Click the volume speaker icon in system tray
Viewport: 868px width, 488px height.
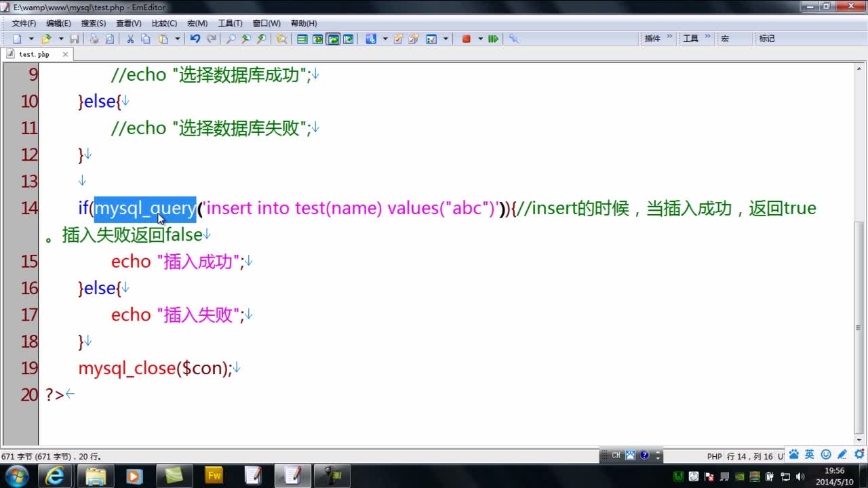click(800, 476)
